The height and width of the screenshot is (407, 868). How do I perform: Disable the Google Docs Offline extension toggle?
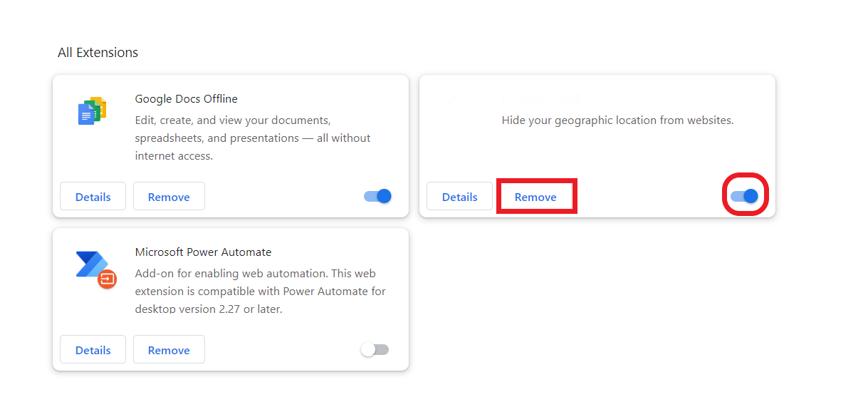click(378, 196)
